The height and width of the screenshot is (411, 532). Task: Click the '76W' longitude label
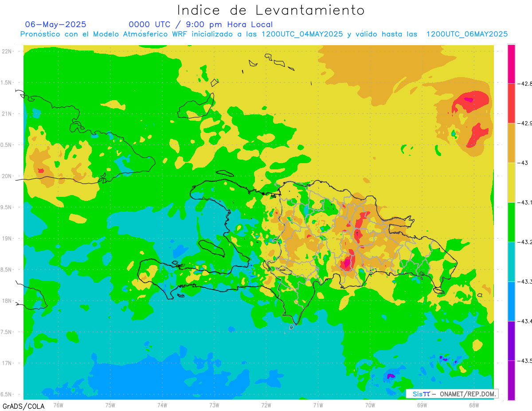click(x=58, y=405)
